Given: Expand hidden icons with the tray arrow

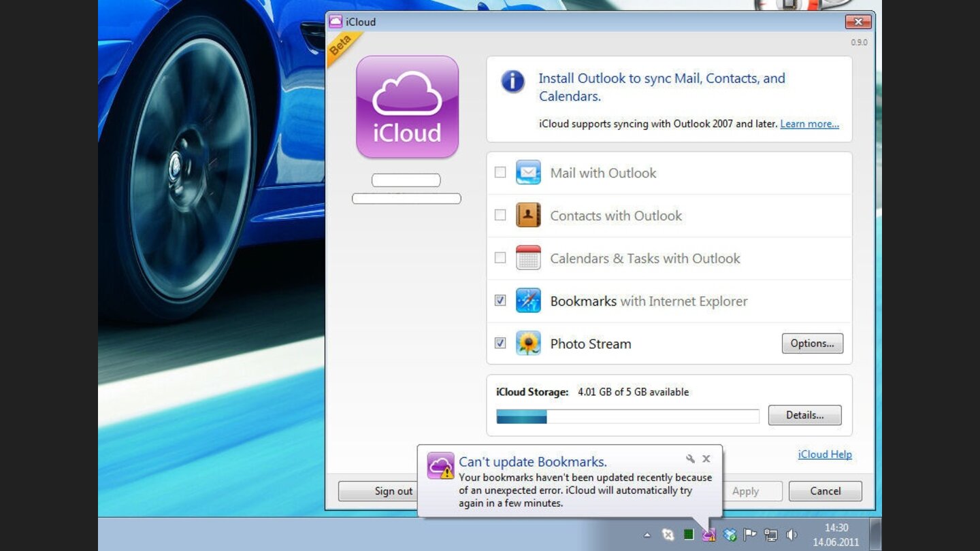Looking at the screenshot, I should coord(647,534).
